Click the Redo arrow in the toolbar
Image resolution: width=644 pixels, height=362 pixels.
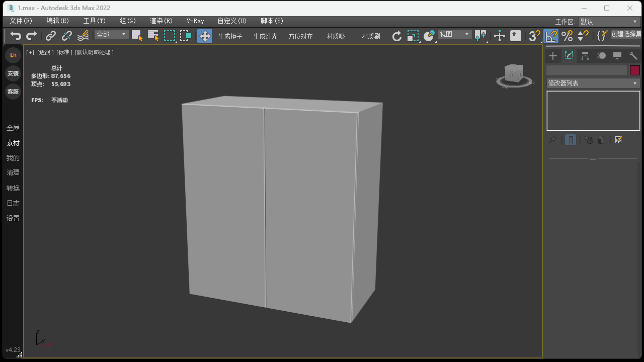click(32, 36)
